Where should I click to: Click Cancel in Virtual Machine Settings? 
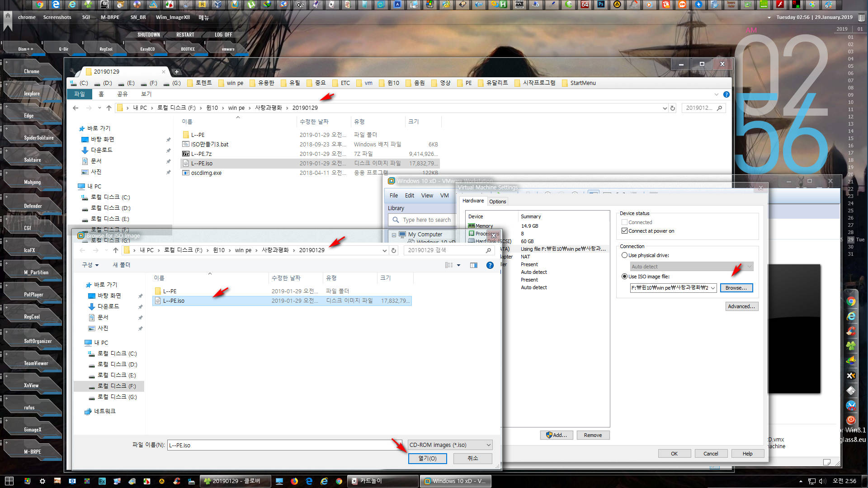pyautogui.click(x=711, y=454)
